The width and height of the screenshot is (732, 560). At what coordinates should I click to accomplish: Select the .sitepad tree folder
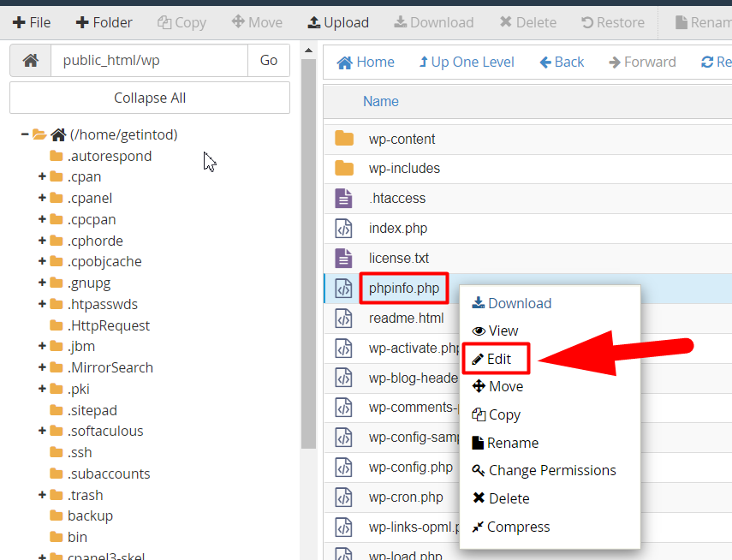(84, 410)
